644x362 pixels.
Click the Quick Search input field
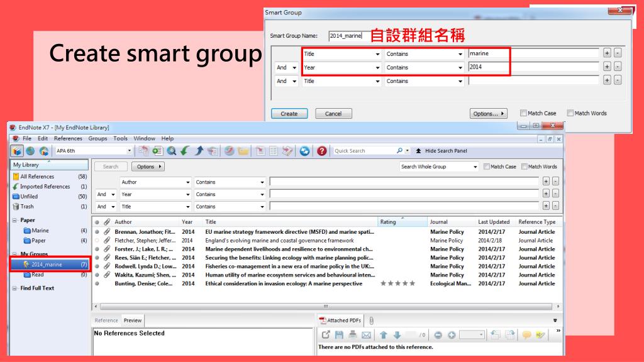364,151
